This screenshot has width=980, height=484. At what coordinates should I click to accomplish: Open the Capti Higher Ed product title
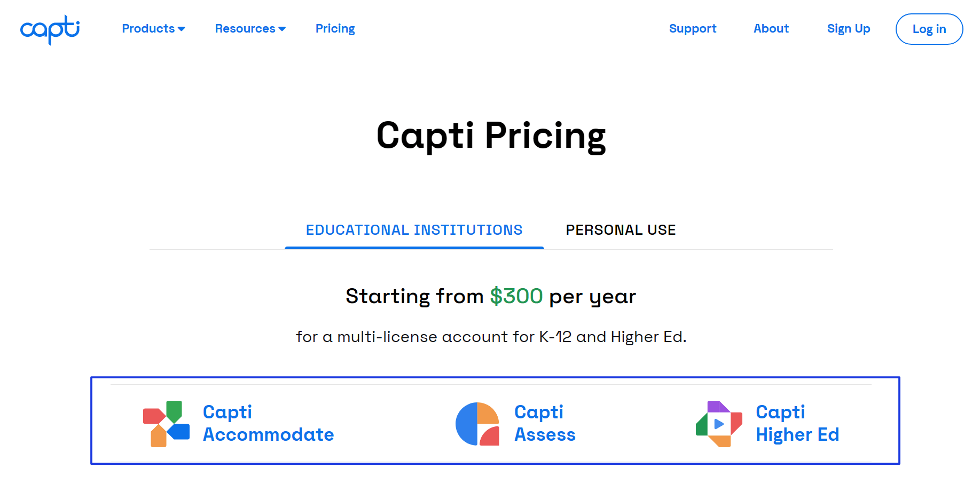pyautogui.click(x=797, y=423)
